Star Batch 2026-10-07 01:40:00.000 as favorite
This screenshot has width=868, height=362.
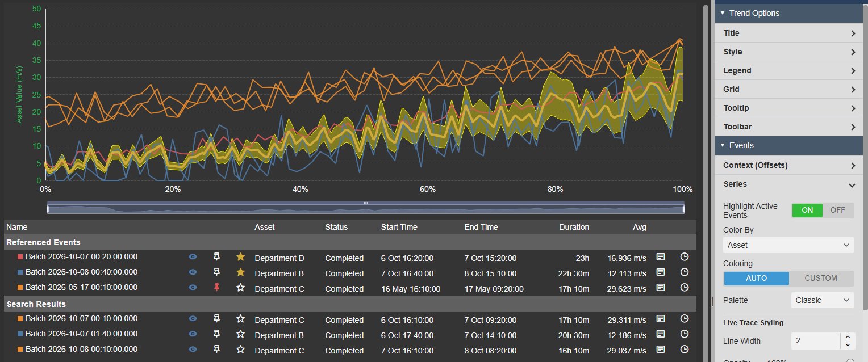click(x=240, y=334)
